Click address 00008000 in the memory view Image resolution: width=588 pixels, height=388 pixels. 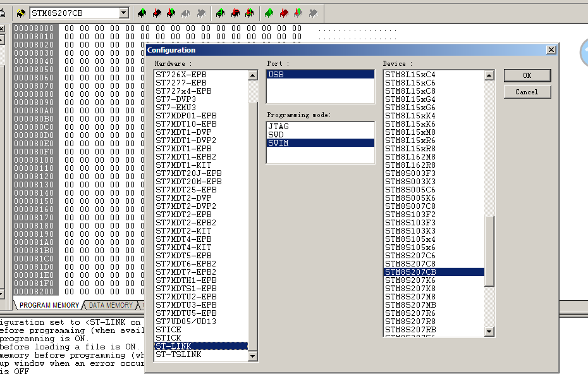pyautogui.click(x=34, y=28)
